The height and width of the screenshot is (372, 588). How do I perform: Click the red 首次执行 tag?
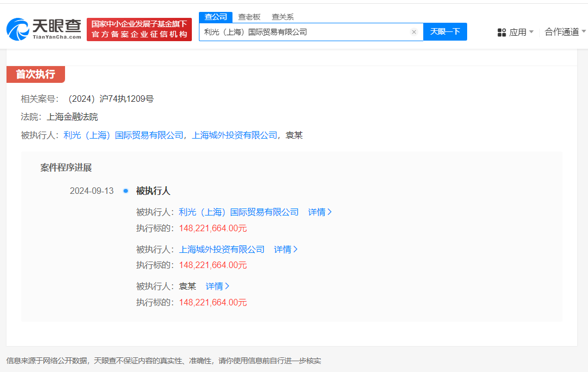coord(35,74)
